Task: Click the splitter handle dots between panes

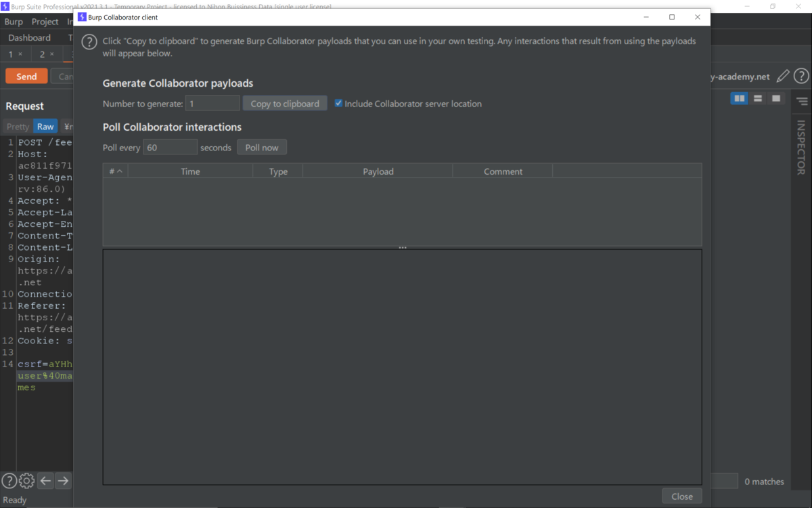Action: click(403, 248)
